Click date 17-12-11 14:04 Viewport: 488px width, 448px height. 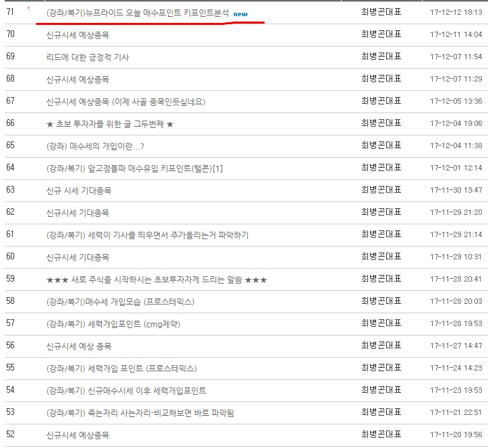pyautogui.click(x=456, y=34)
